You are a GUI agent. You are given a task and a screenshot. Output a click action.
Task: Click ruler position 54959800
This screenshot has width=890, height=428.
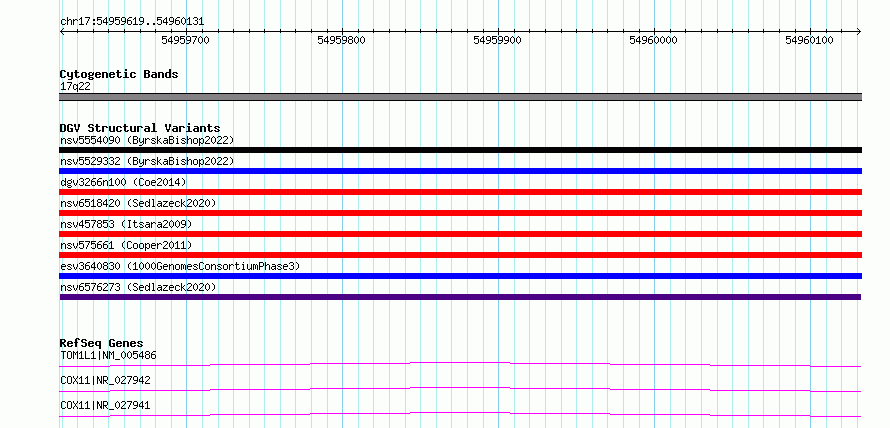(342, 40)
